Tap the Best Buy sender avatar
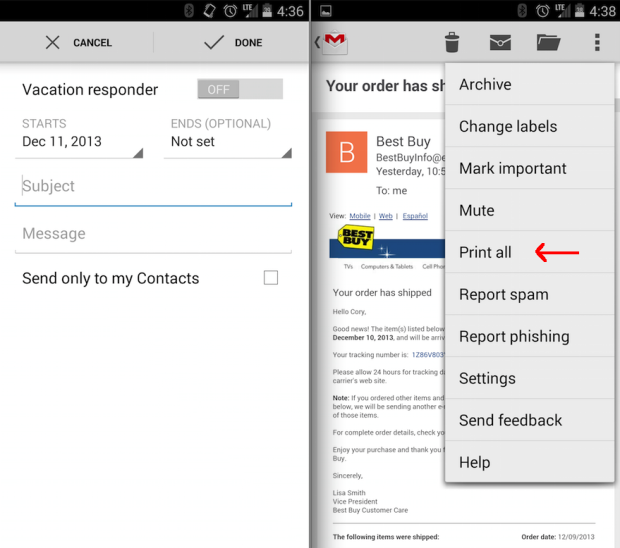 346,152
